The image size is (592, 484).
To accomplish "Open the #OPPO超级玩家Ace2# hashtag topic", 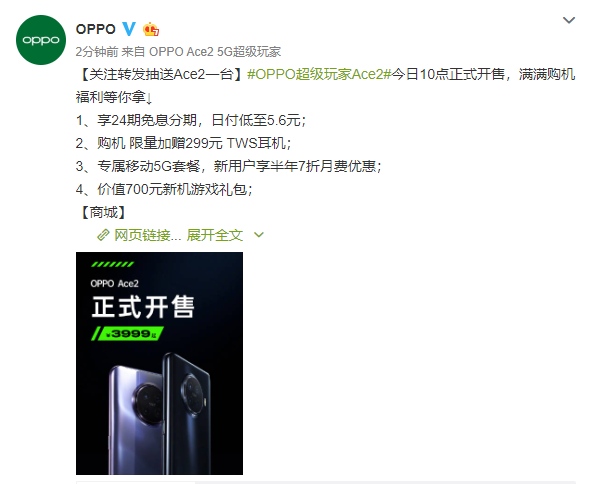I will pos(319,74).
